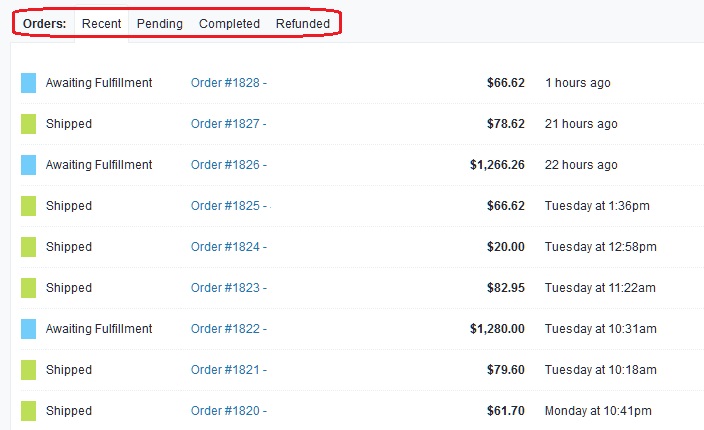This screenshot has height=430, width=704.
Task: Open the Order #1827 link
Action: [228, 124]
